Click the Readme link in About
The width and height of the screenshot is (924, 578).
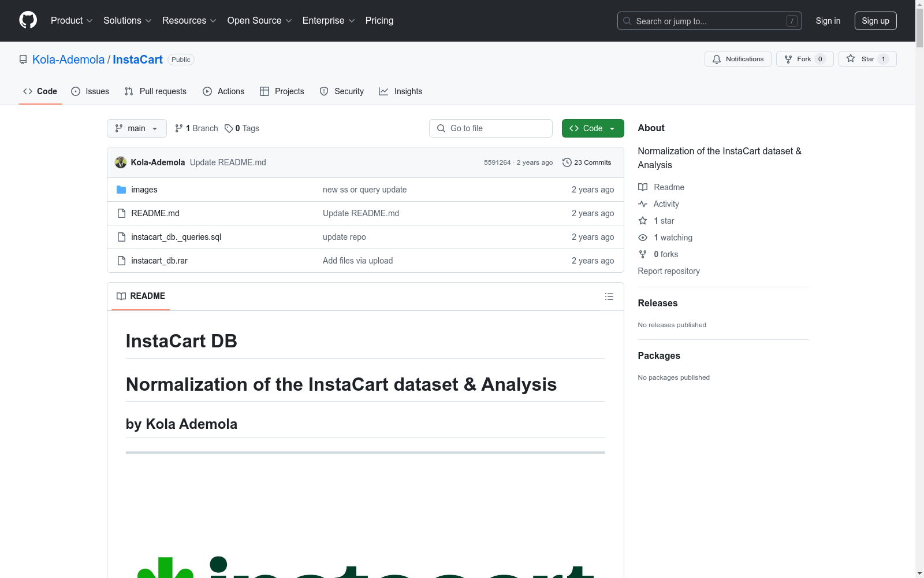pyautogui.click(x=661, y=187)
